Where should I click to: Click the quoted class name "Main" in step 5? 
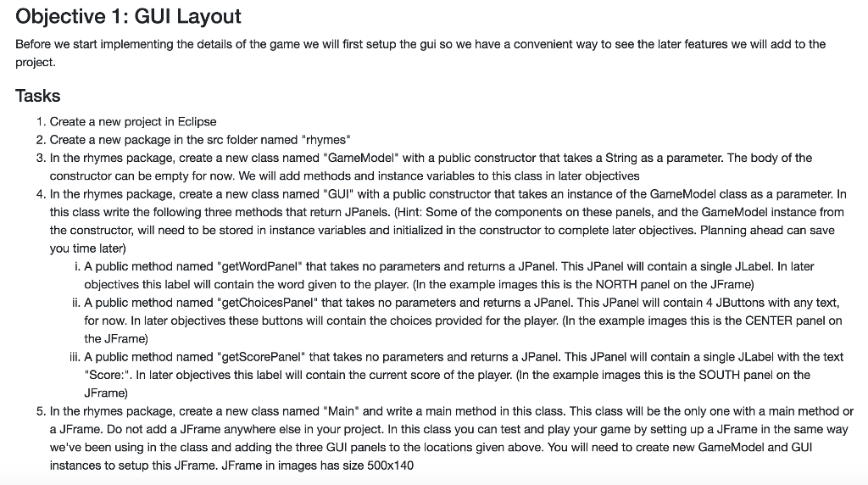point(341,411)
